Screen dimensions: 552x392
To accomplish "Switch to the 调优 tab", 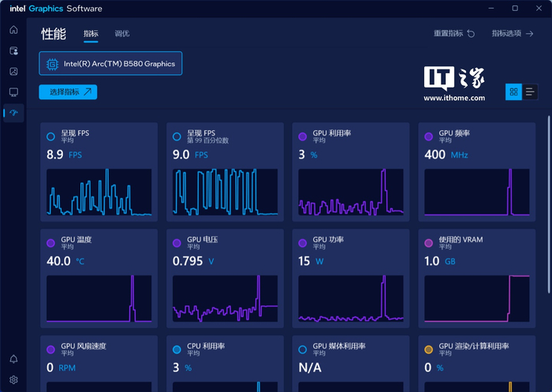I will [122, 34].
